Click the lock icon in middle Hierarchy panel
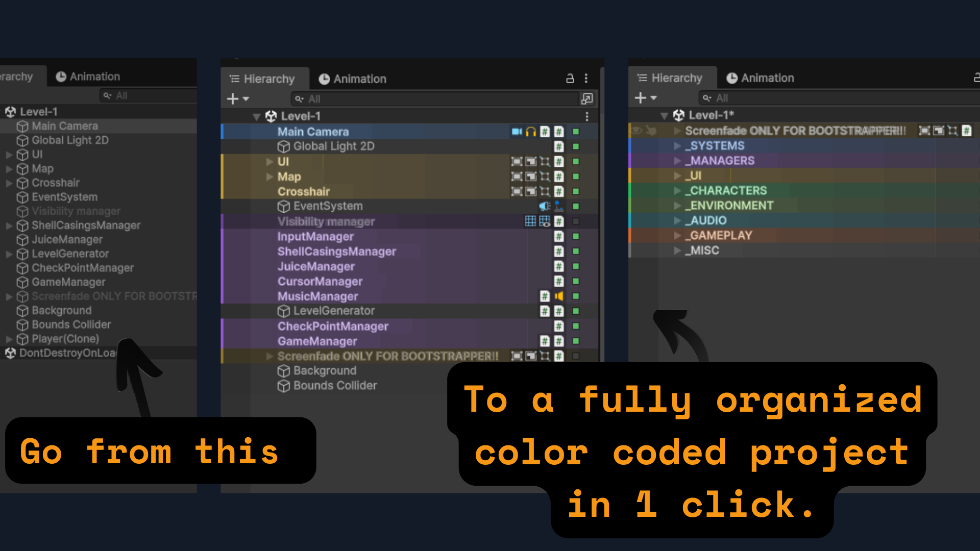Image resolution: width=980 pixels, height=551 pixels. [570, 78]
